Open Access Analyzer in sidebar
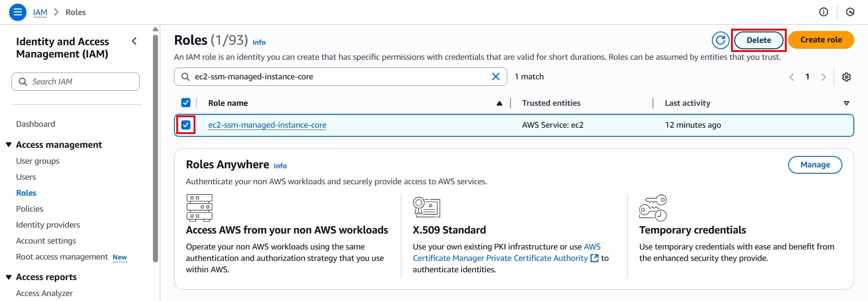Viewport: 868px width, 301px height. [x=44, y=293]
